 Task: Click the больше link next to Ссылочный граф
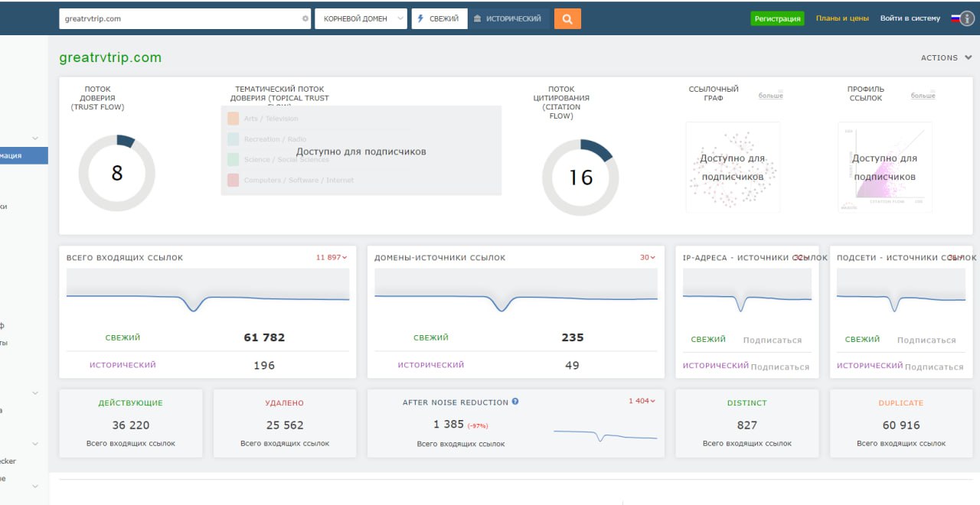tap(770, 96)
